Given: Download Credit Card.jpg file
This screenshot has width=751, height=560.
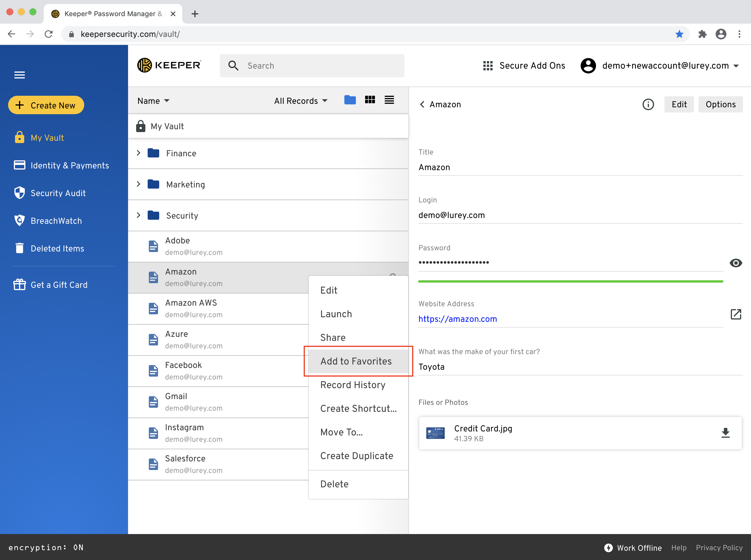Looking at the screenshot, I should 725,433.
